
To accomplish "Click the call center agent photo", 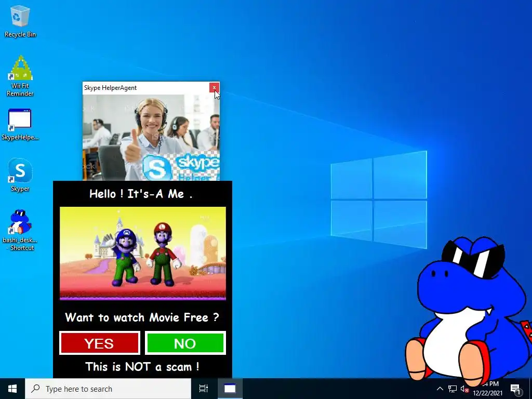I will (x=151, y=137).
